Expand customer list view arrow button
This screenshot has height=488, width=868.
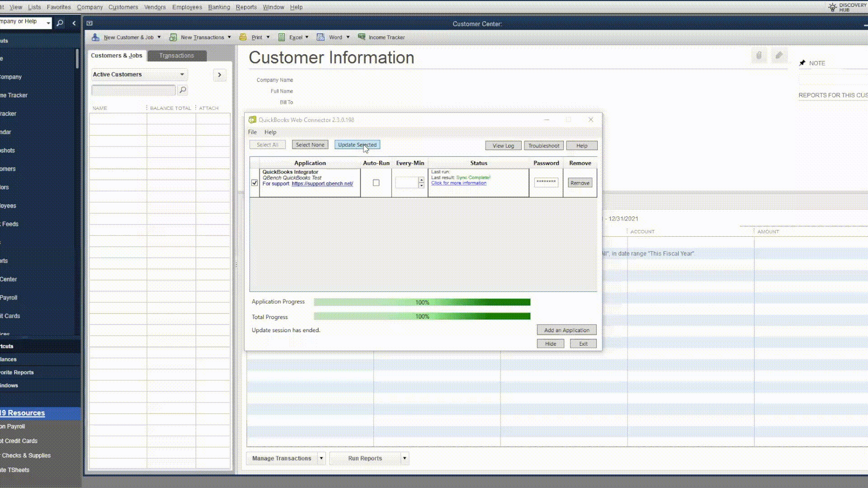point(220,75)
